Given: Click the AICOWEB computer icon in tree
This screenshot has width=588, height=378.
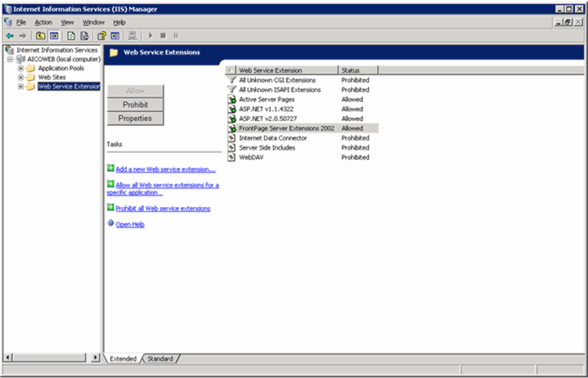Looking at the screenshot, I should coord(20,59).
